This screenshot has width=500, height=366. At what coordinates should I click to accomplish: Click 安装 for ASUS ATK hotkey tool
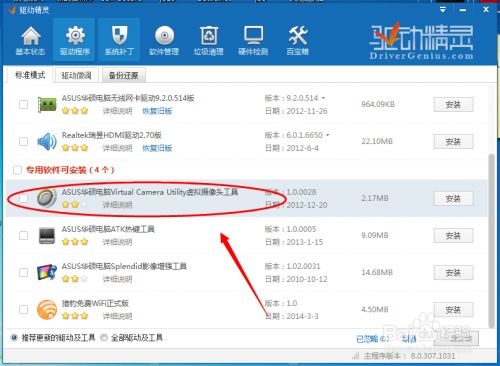[453, 236]
